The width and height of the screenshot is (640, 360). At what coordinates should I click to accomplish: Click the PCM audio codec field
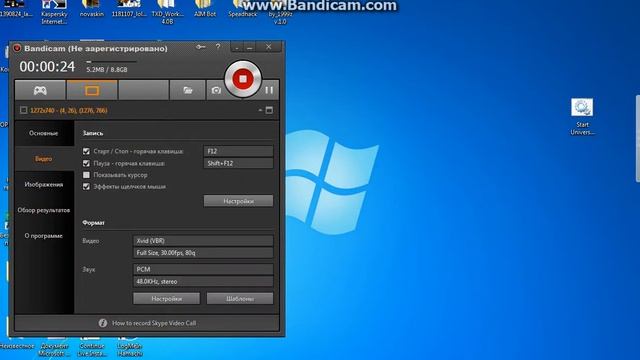pyautogui.click(x=203, y=269)
